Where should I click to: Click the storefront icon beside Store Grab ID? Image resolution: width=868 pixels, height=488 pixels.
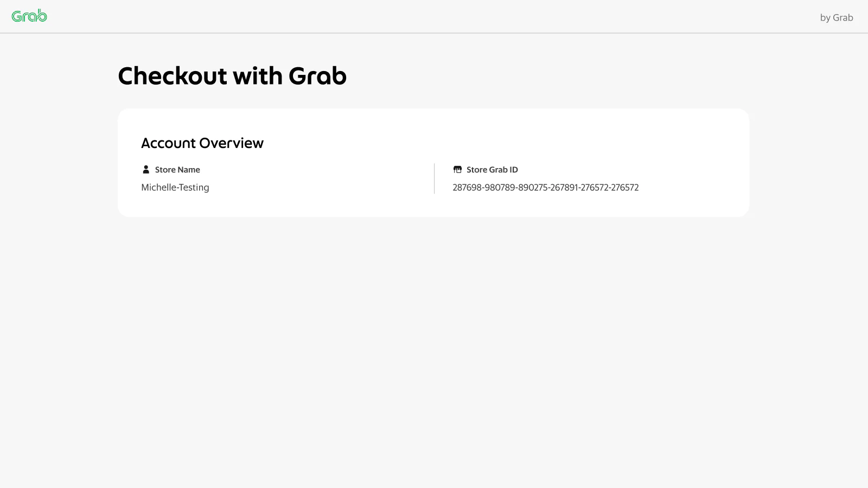(x=457, y=170)
